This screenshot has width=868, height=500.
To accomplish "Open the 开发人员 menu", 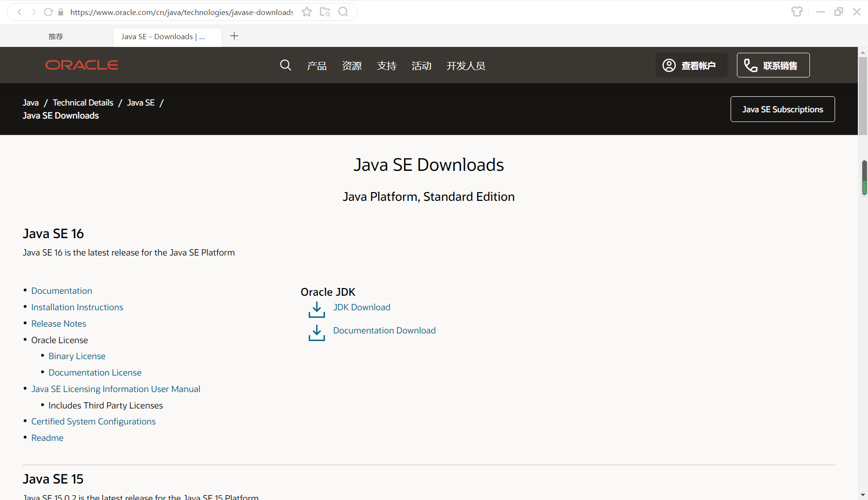I will click(466, 66).
